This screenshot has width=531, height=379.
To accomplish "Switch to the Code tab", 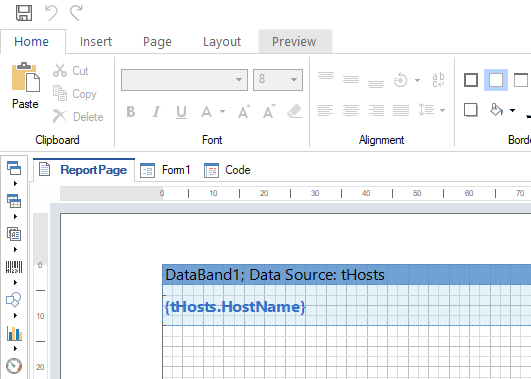I will pyautogui.click(x=227, y=170).
